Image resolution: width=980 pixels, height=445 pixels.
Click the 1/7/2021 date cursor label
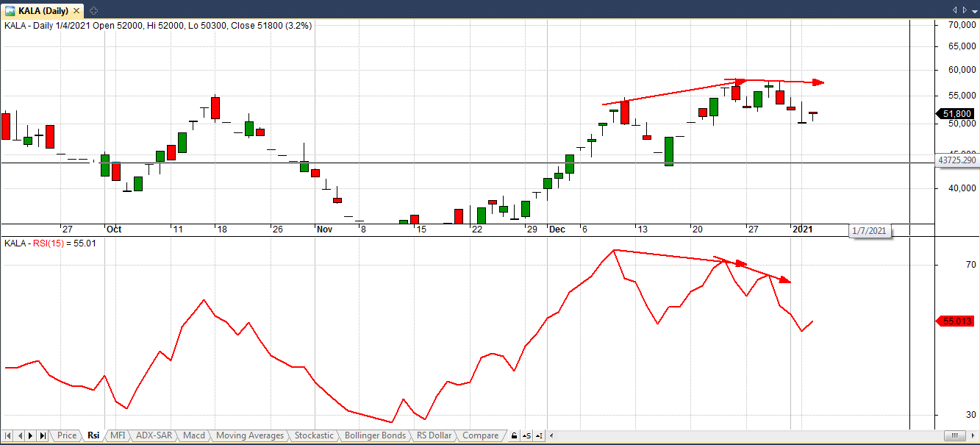(x=869, y=231)
